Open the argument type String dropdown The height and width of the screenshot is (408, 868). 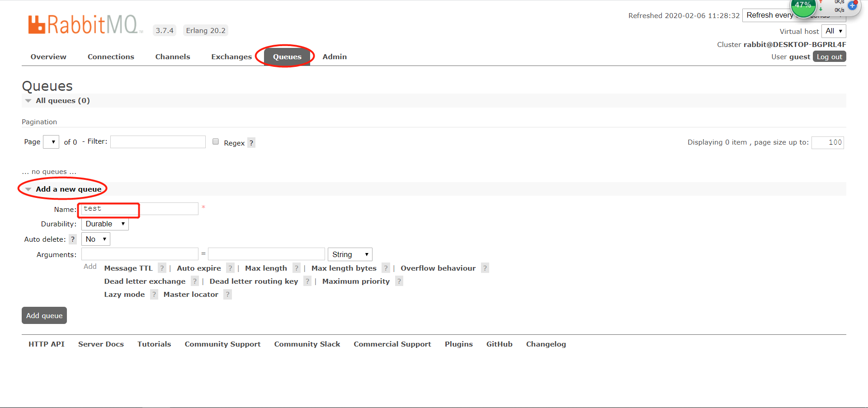click(350, 254)
